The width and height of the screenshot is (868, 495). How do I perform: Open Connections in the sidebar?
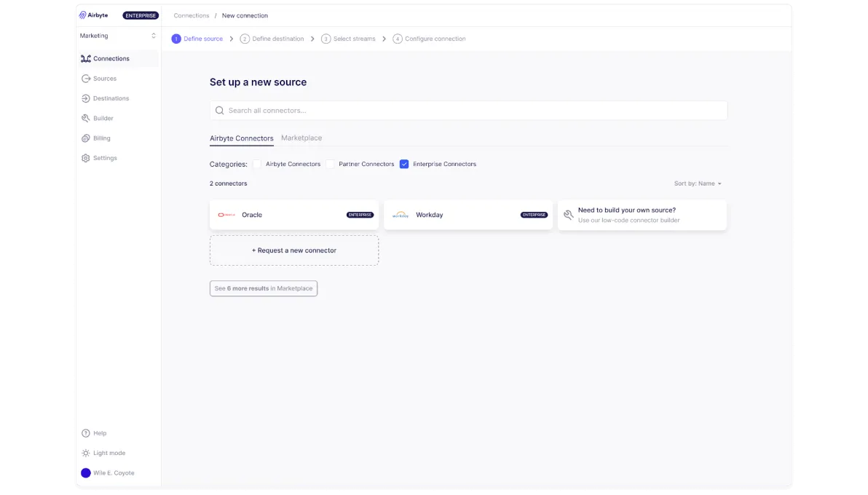[119, 59]
